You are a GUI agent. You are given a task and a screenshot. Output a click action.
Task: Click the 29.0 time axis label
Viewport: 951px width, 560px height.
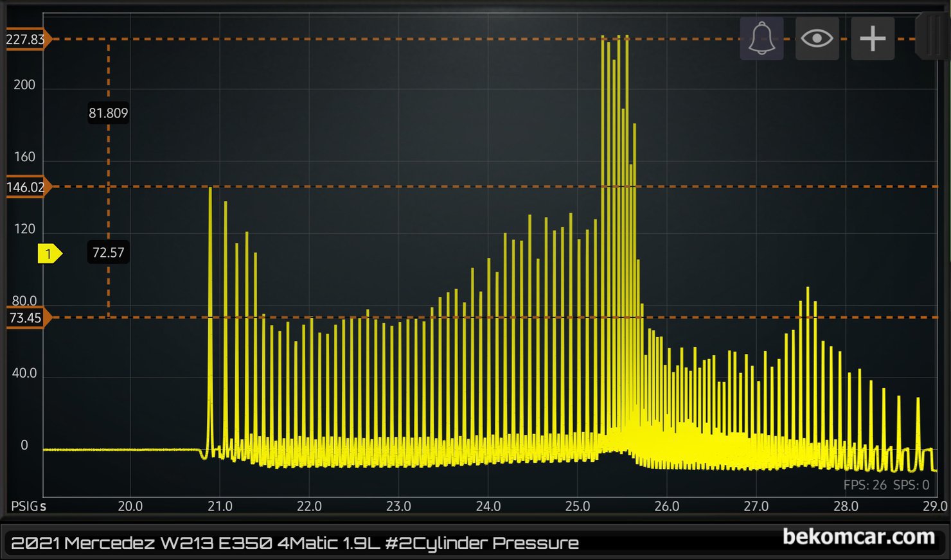point(934,506)
